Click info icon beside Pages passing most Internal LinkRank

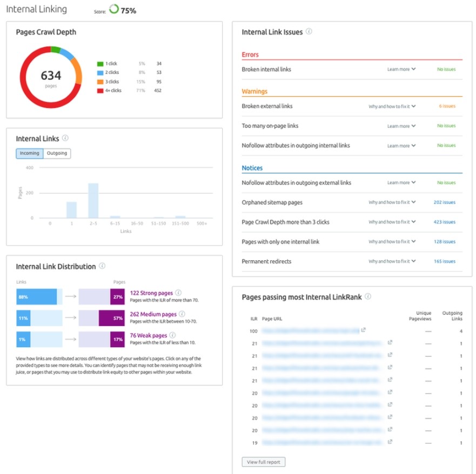point(368,296)
